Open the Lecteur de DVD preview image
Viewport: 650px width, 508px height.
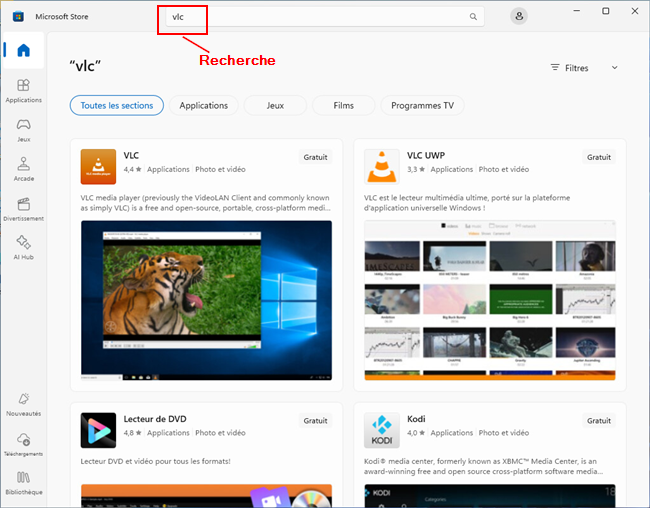point(206,496)
